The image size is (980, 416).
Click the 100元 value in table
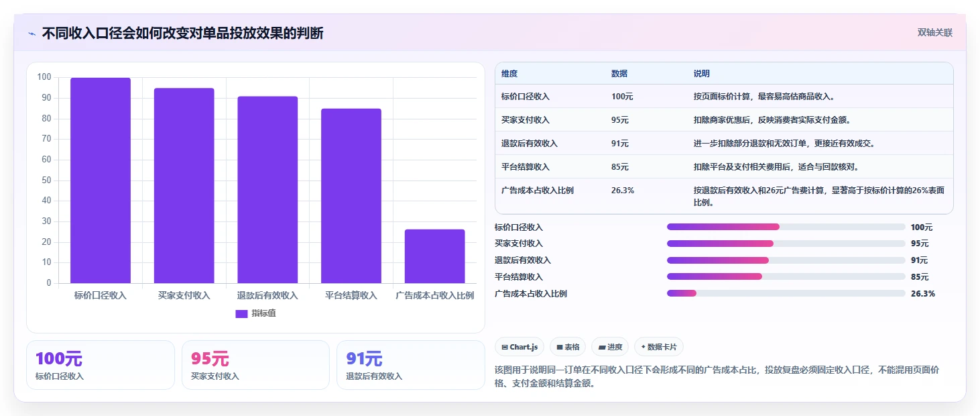click(x=622, y=97)
